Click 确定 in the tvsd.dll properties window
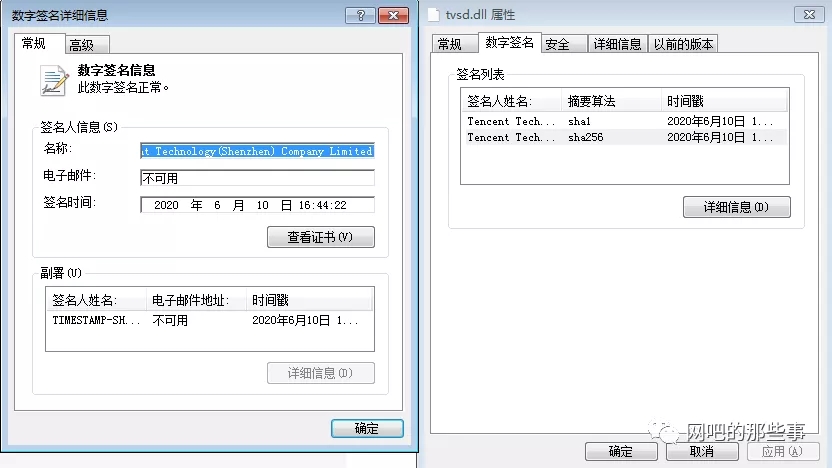832x468 pixels. coord(621,452)
